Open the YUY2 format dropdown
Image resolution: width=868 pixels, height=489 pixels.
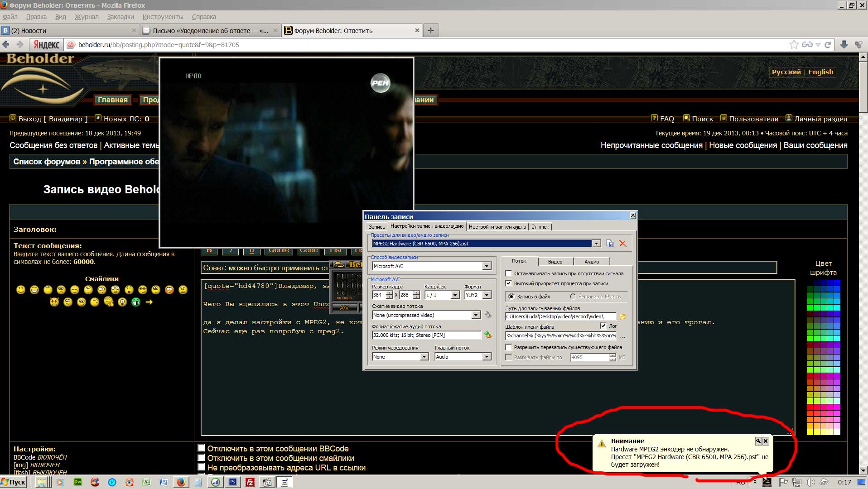(487, 295)
